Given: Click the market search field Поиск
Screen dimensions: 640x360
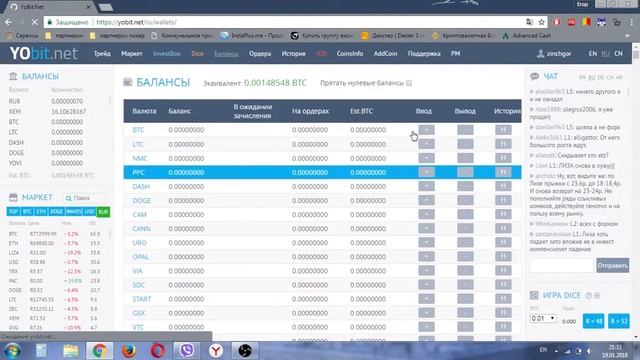Looking at the screenshot, I should click(x=85, y=198).
